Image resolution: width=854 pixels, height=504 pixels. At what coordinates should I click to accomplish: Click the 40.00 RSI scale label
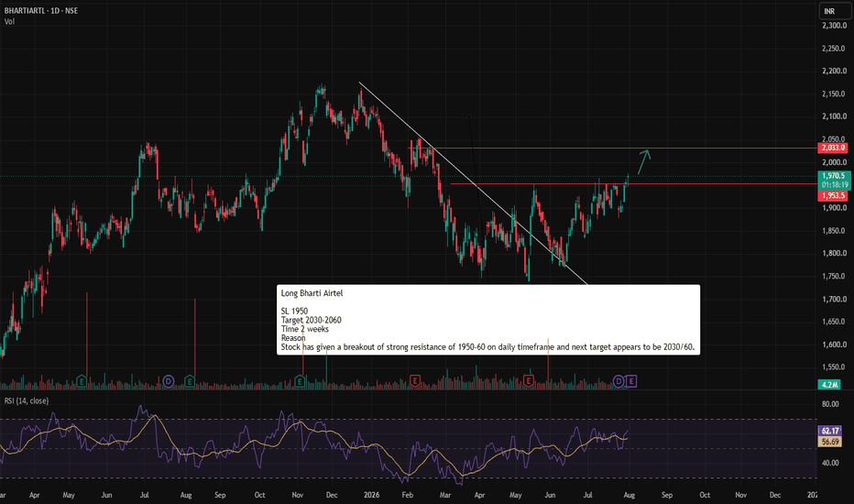[830, 463]
